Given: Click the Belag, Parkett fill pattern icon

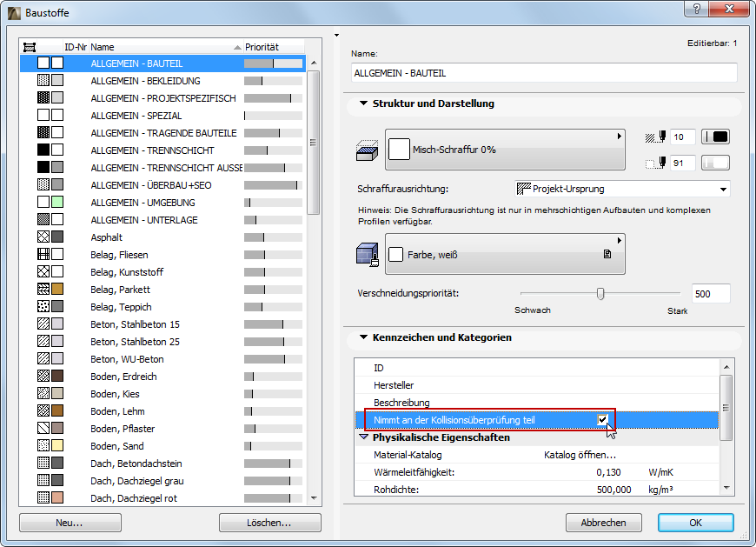Looking at the screenshot, I should (x=43, y=289).
